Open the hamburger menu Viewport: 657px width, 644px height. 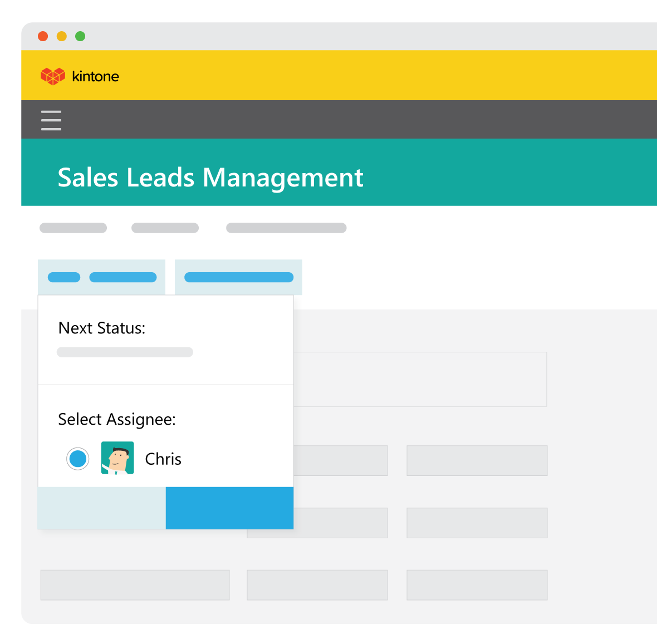click(x=51, y=120)
